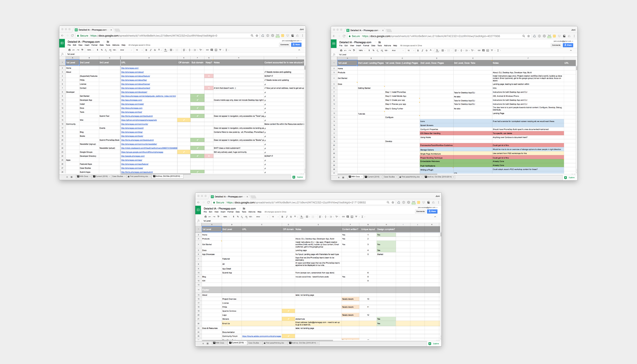Star the document title in Current (2016) window
Screen dimensions: 637x364
(240, 209)
